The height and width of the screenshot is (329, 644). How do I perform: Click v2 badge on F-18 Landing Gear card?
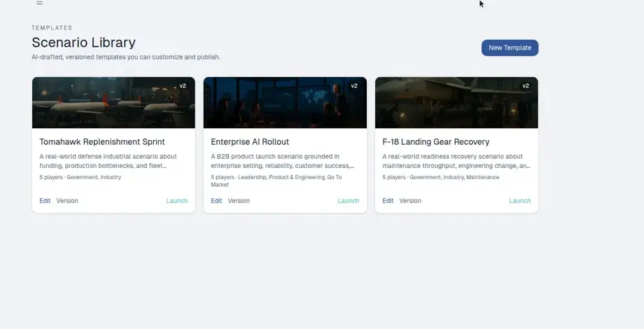(x=525, y=86)
